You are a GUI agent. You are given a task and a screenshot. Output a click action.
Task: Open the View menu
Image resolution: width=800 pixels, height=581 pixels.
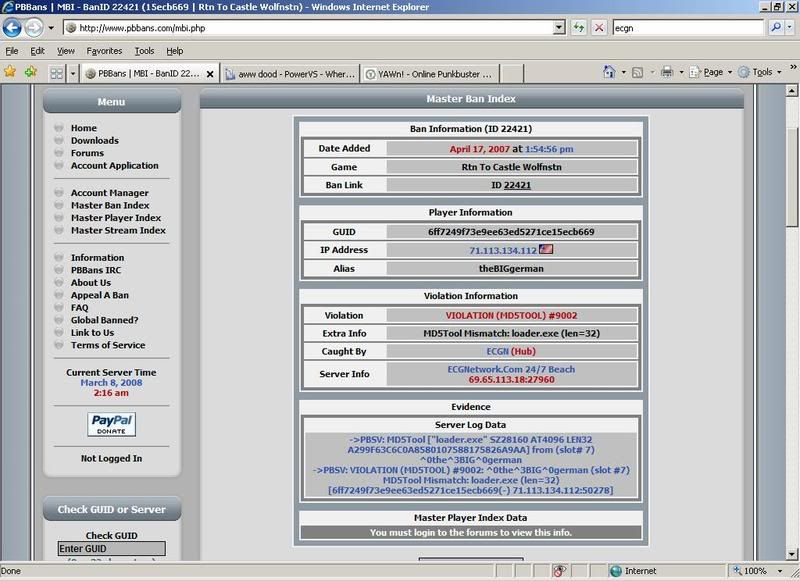(x=65, y=50)
